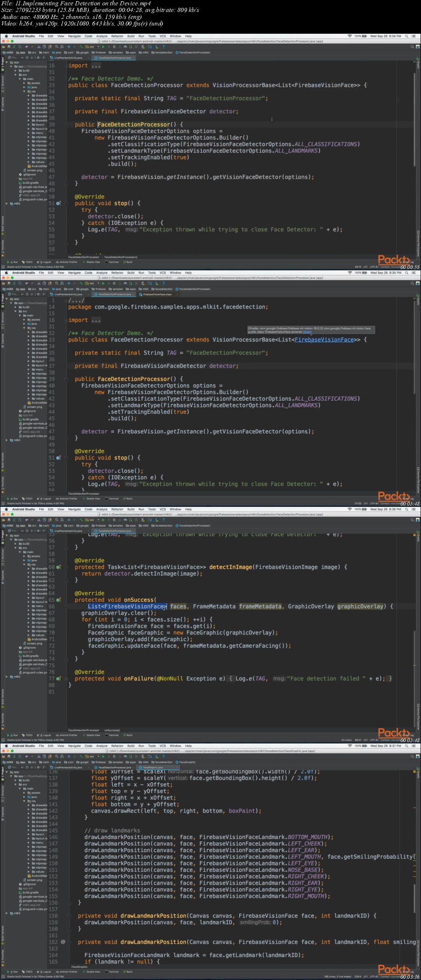
Task: Click Copy icon in 00:02:48 frame toolbar
Action: tap(44, 520)
